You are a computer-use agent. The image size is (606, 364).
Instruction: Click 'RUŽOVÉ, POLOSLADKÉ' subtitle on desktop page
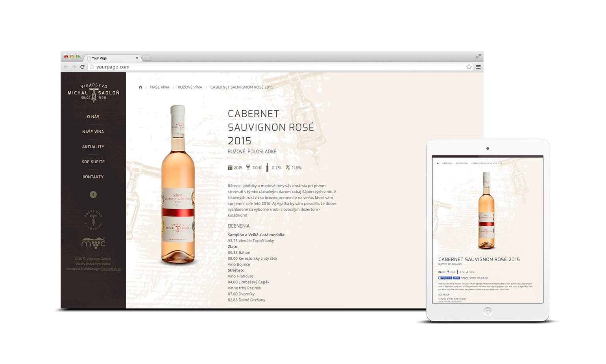pyautogui.click(x=252, y=152)
